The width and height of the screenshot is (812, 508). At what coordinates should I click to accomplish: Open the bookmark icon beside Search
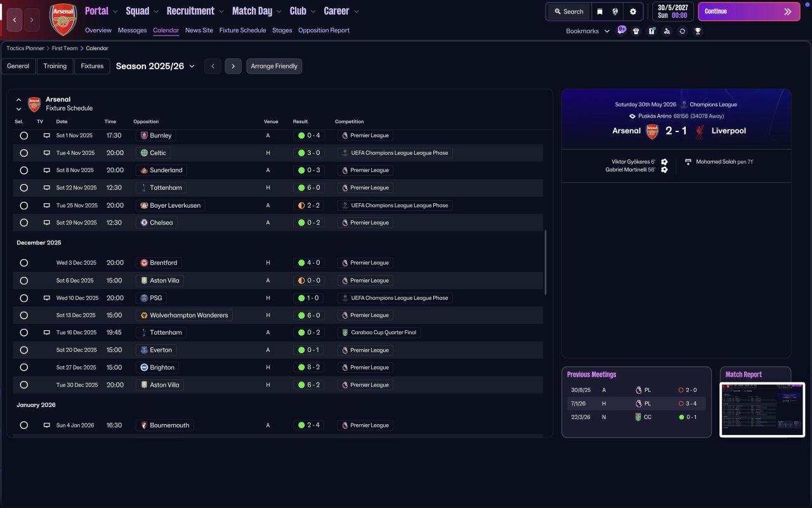point(599,11)
